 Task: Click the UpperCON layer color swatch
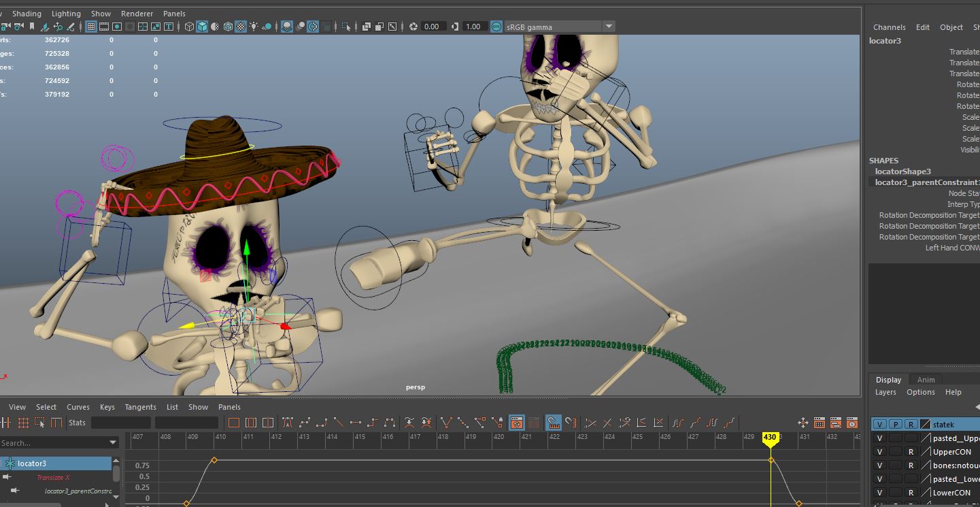coord(925,452)
